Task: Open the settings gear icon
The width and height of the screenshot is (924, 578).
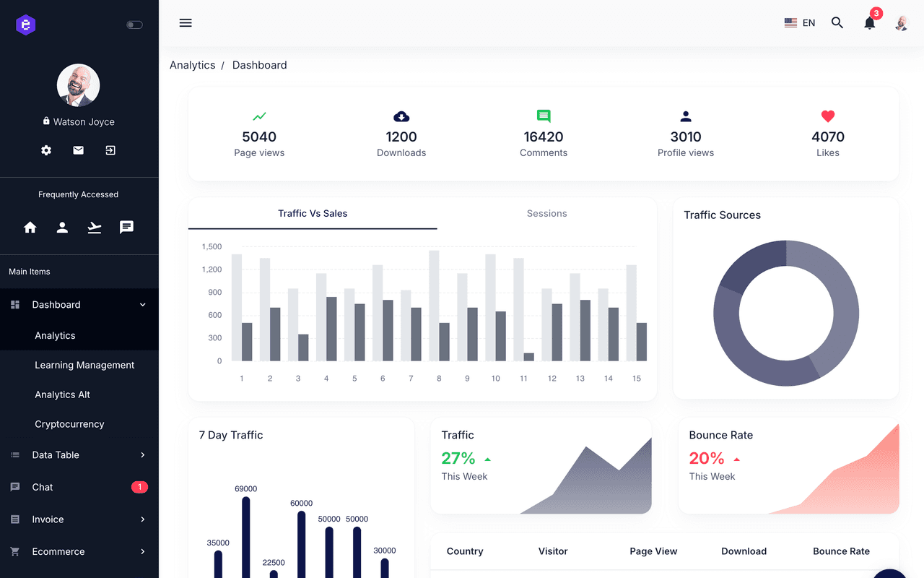Action: click(46, 150)
